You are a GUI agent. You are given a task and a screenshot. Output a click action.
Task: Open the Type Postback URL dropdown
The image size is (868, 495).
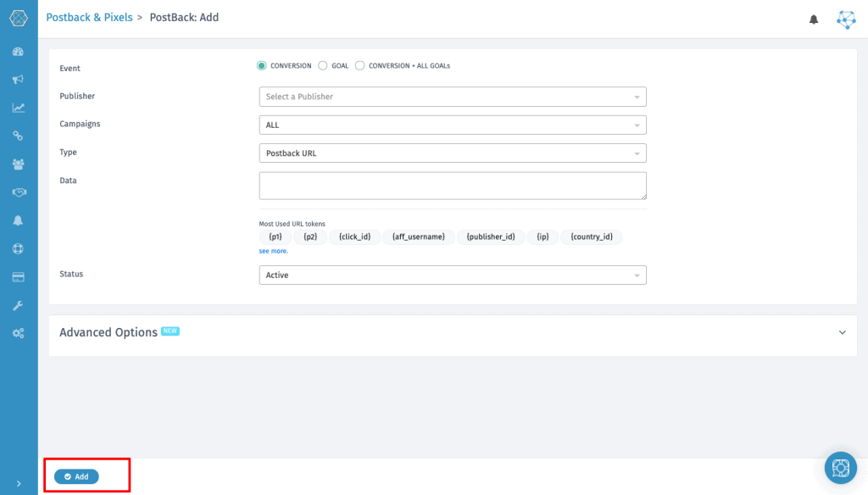coord(453,153)
